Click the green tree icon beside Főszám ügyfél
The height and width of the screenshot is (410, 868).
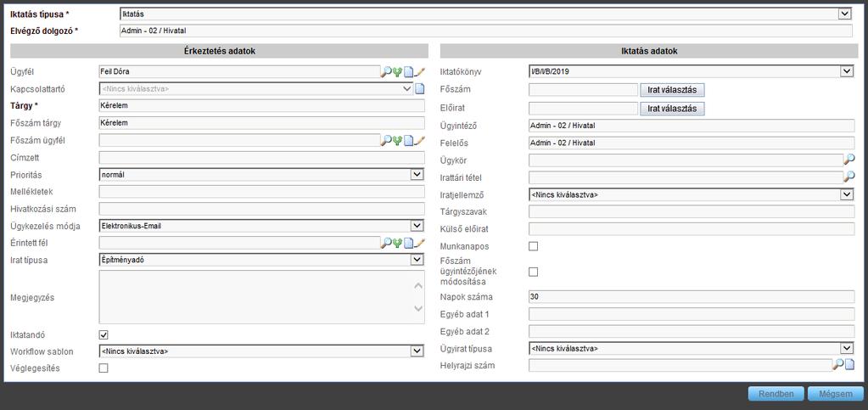(x=397, y=141)
